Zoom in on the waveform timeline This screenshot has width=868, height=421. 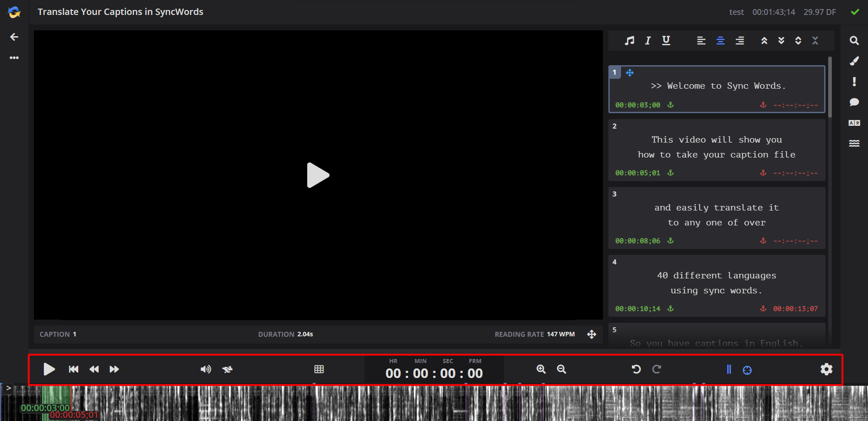click(541, 369)
